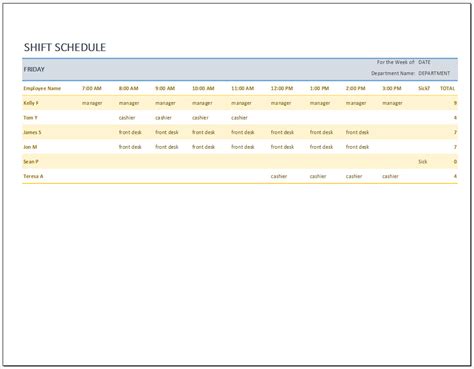Screen dimensions: 474x369
Task: Click Tom Y's 9:00 AM cashier cell
Action: [163, 118]
